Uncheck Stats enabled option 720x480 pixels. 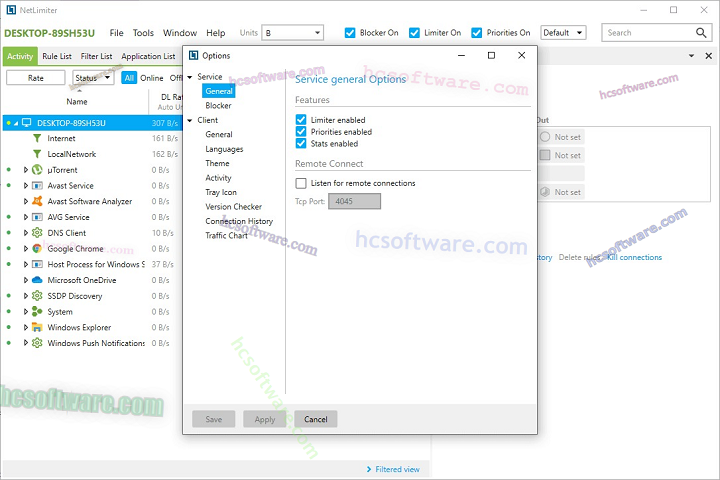click(x=301, y=143)
